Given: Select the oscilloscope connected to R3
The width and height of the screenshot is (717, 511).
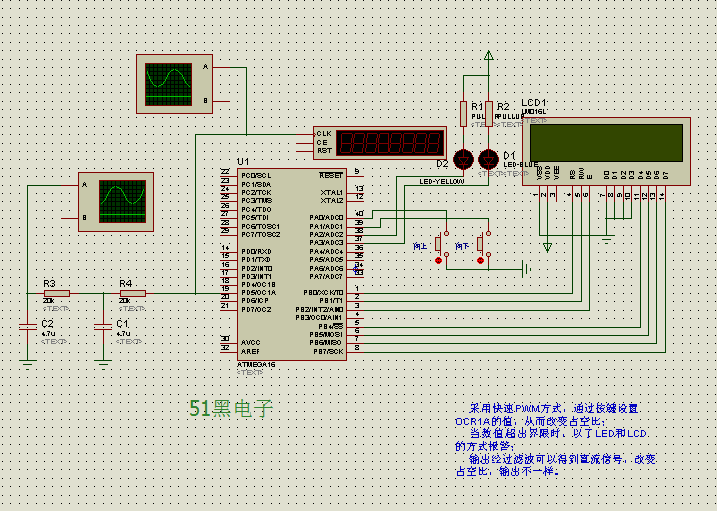Looking at the screenshot, I should click(116, 202).
